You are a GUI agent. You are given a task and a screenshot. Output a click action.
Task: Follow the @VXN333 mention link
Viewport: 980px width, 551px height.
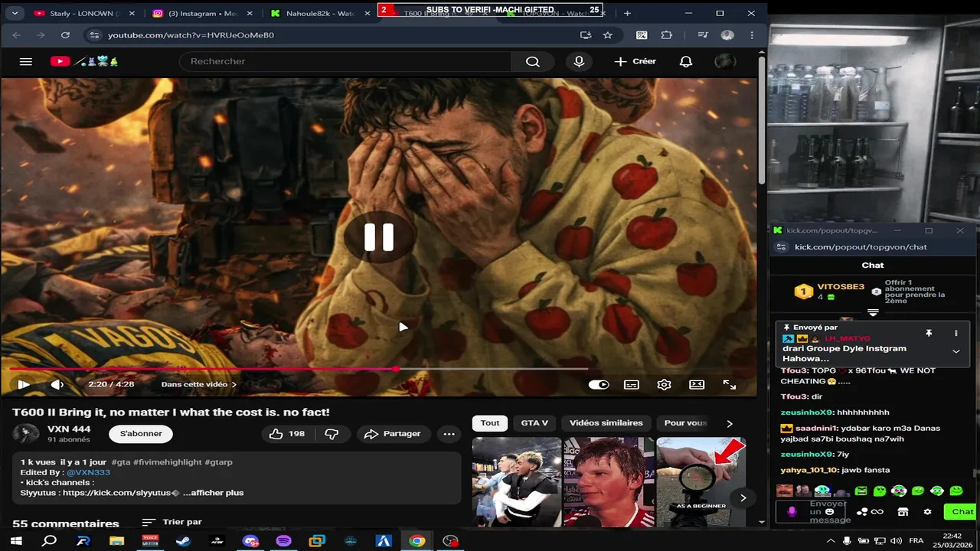coord(89,473)
